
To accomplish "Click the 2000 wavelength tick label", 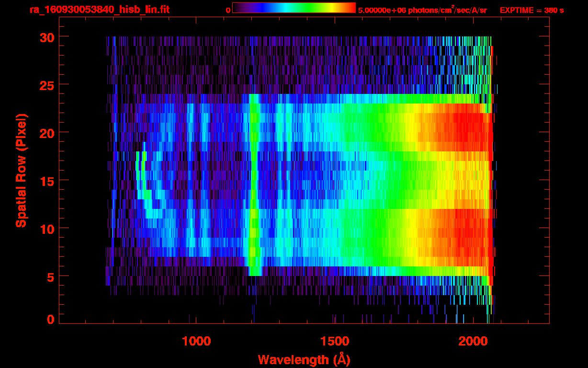I will pos(473,341).
